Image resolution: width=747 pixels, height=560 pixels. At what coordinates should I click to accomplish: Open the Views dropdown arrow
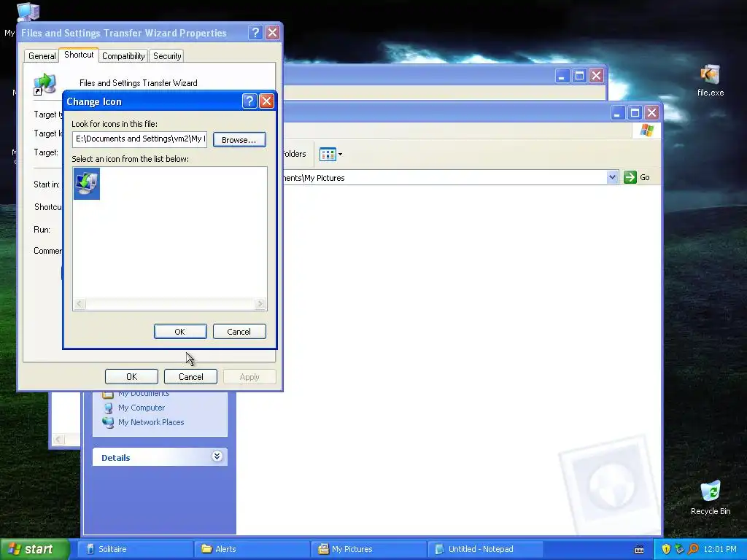(340, 155)
